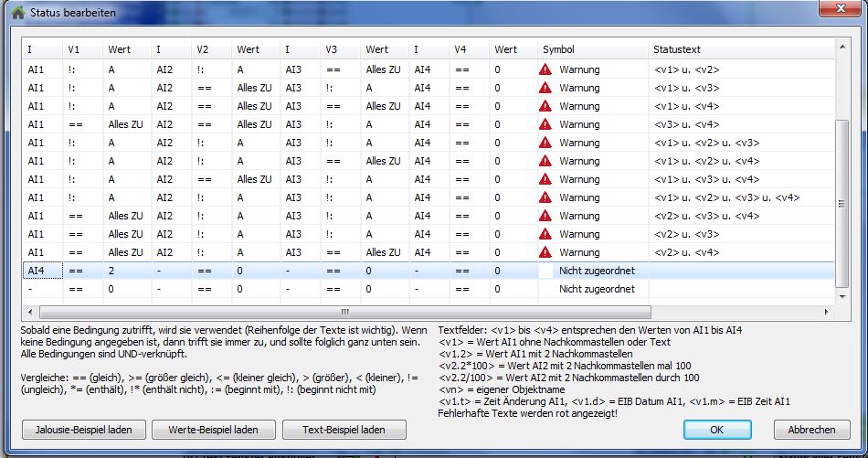Click the house icon in the title bar

16,12
